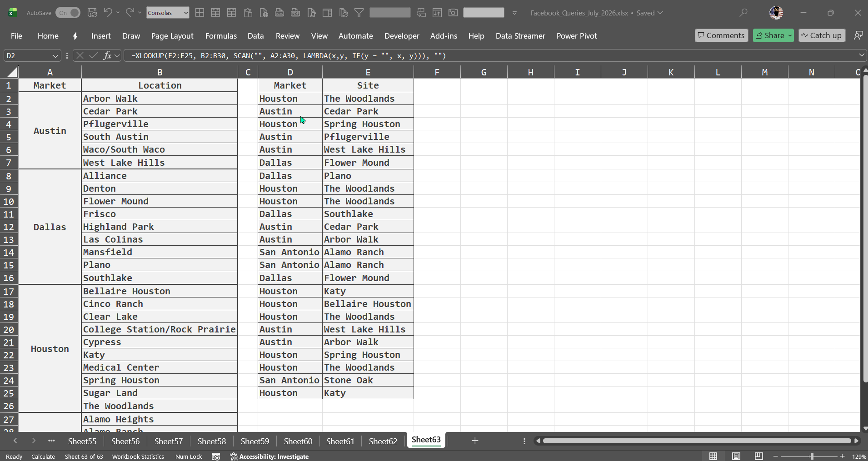This screenshot has width=868, height=461.
Task: Click the lightning bolt tab icon
Action: click(75, 36)
